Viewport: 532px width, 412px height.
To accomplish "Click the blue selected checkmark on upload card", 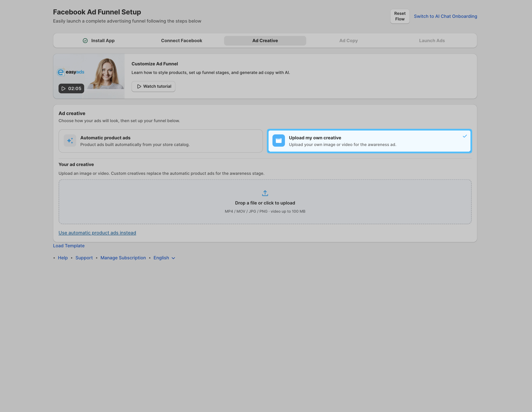I will point(465,136).
